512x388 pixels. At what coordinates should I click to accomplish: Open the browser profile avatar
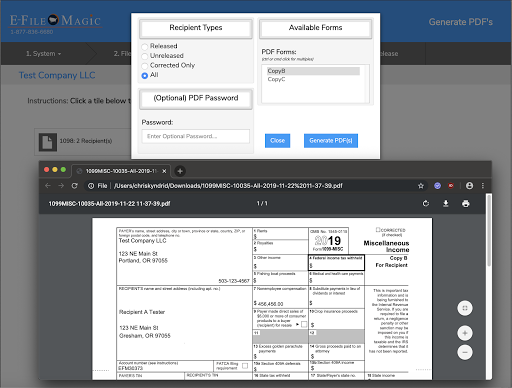point(469,186)
